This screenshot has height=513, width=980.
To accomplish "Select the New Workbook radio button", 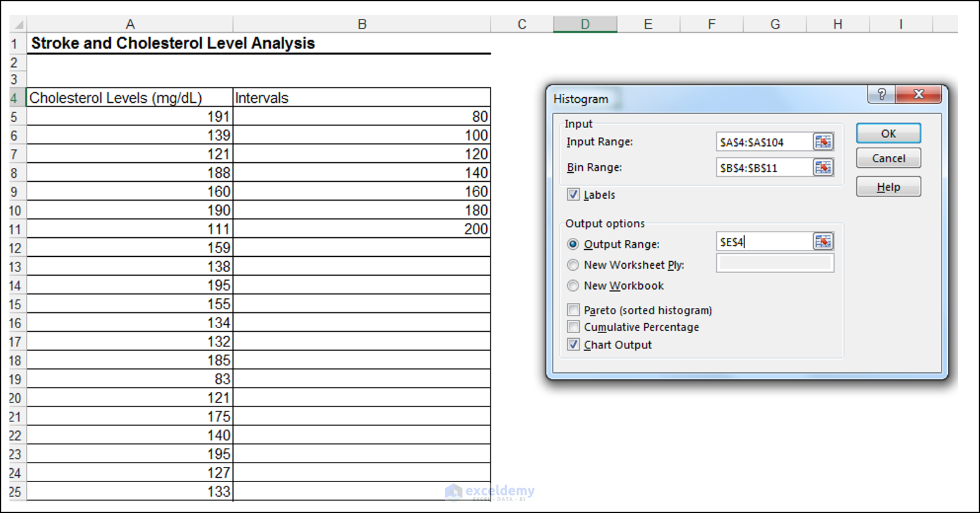I will [x=573, y=286].
